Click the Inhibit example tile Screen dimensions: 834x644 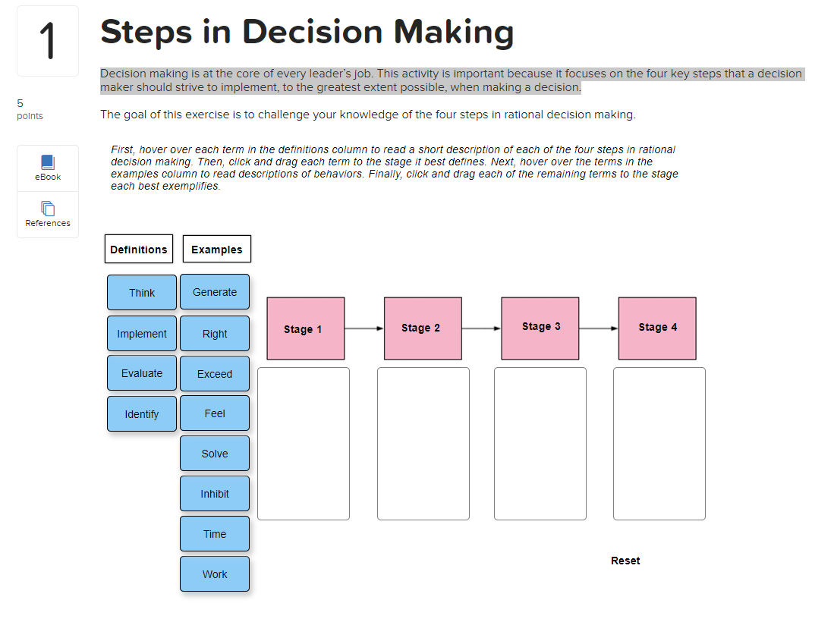[215, 494]
